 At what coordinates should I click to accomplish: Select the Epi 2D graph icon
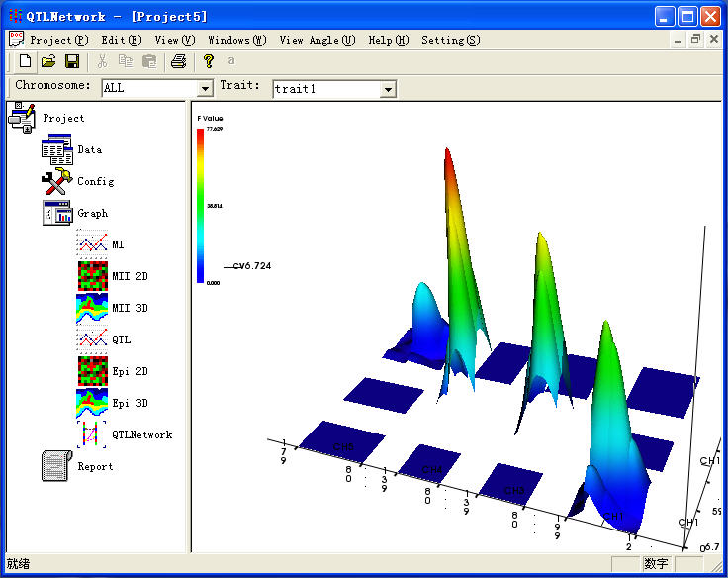92,371
